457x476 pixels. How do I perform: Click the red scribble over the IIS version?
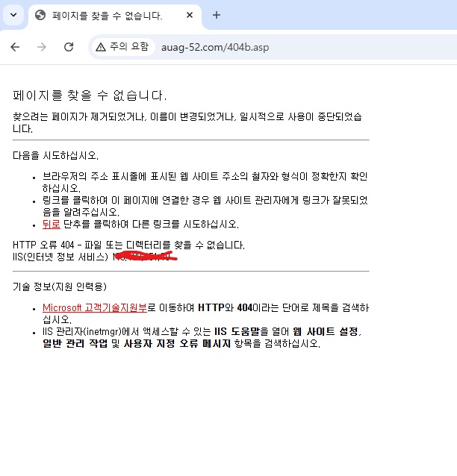(146, 256)
